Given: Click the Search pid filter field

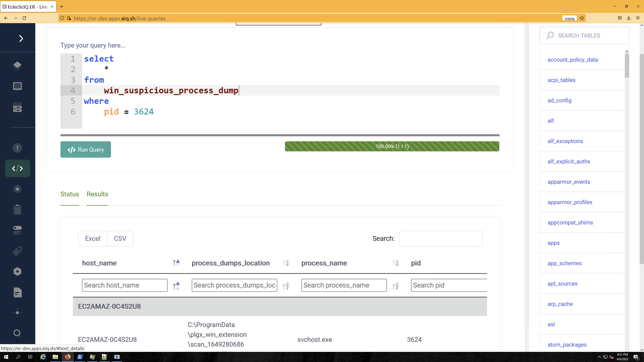Looking at the screenshot, I should tap(449, 285).
